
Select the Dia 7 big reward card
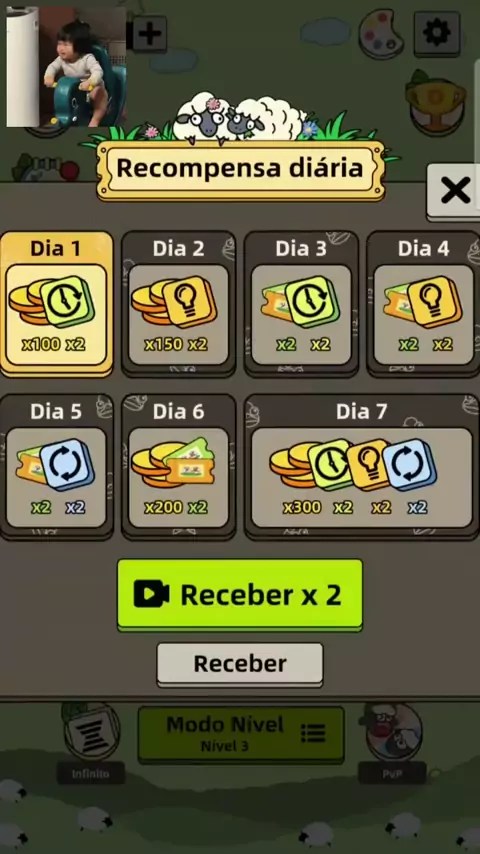362,467
